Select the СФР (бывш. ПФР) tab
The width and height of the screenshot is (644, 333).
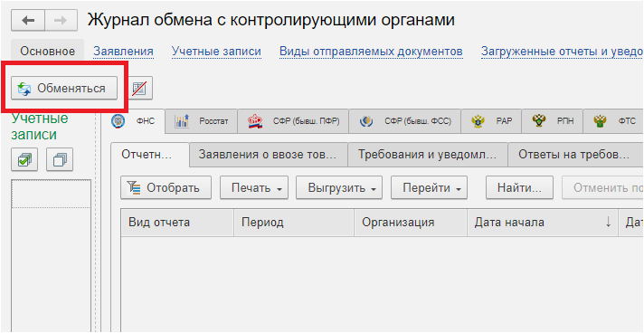pos(293,121)
